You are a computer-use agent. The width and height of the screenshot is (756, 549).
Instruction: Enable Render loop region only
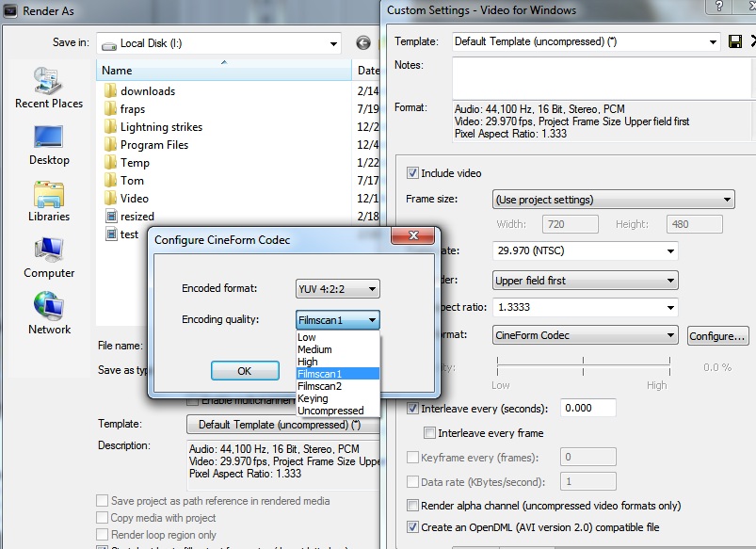[x=102, y=534]
